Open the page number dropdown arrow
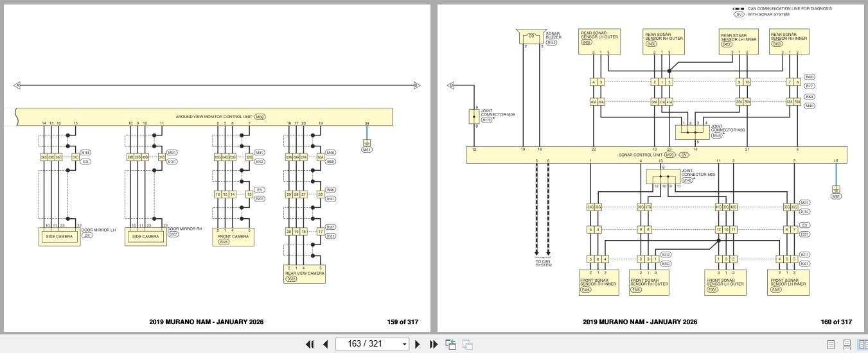Screen dimensions: 868x353 click(x=404, y=344)
